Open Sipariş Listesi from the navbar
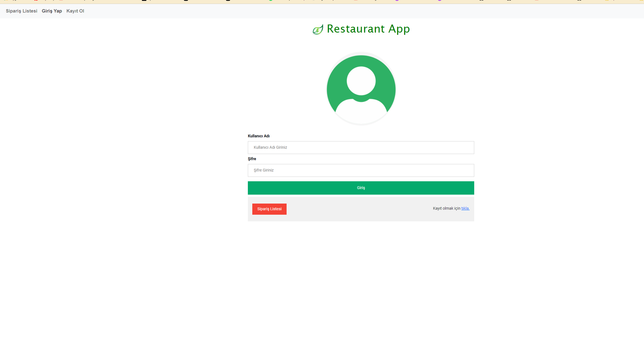 21,11
